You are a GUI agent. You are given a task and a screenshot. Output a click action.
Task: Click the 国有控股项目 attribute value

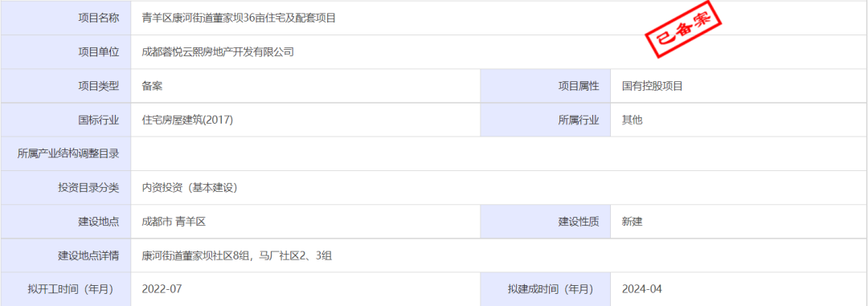click(652, 86)
